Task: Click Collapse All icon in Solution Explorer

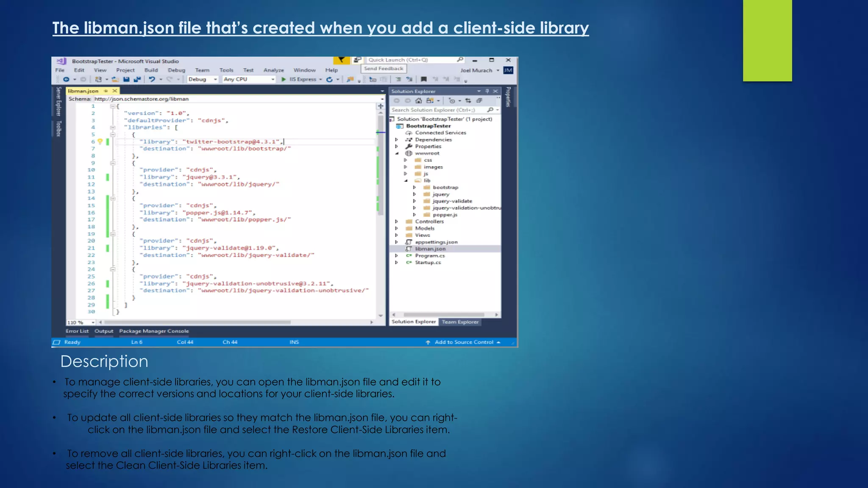Action: click(x=479, y=101)
